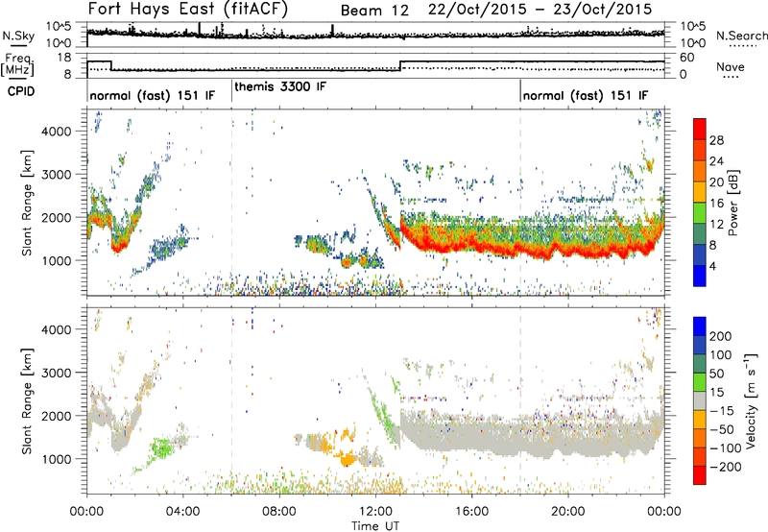Screen dimensions: 768x532
Task: Click the orange velocity patch near 11:00
Action: [348, 460]
